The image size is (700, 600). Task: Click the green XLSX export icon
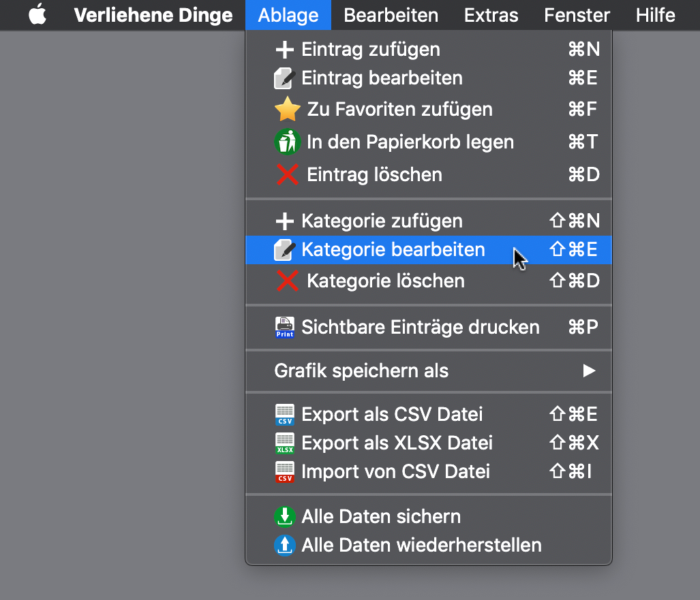[284, 443]
